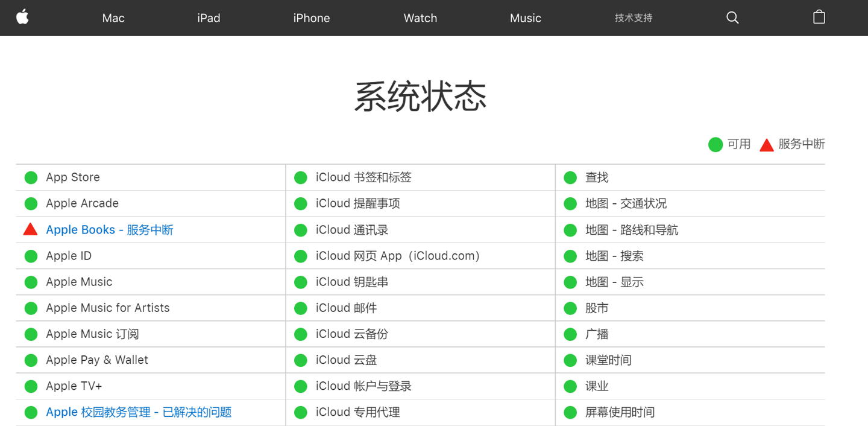Open the search magnifier icon

pos(732,17)
